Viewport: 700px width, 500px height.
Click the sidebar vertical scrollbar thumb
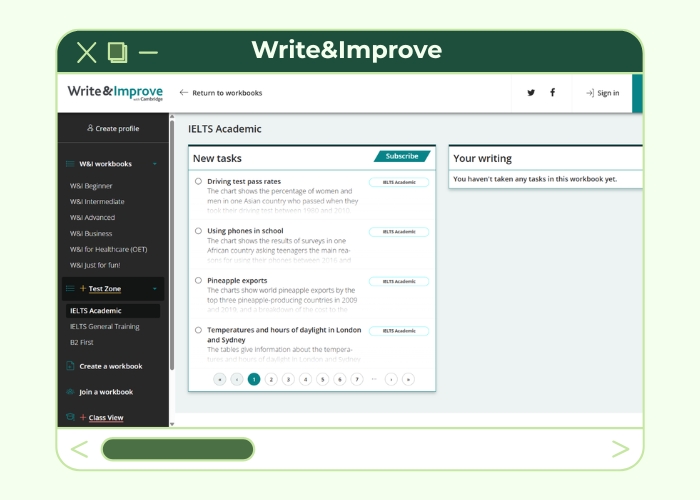click(x=172, y=245)
